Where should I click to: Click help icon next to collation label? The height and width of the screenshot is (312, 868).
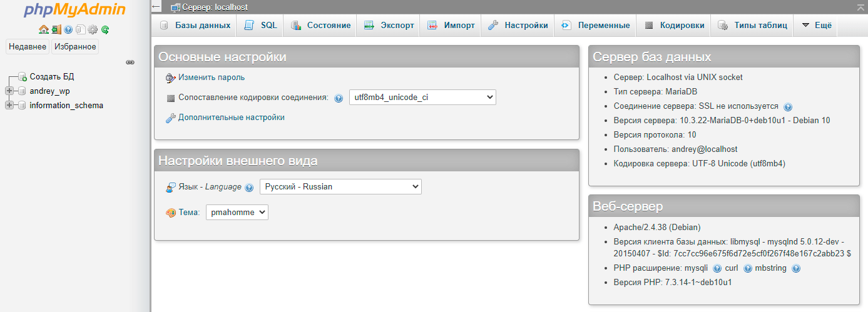339,98
